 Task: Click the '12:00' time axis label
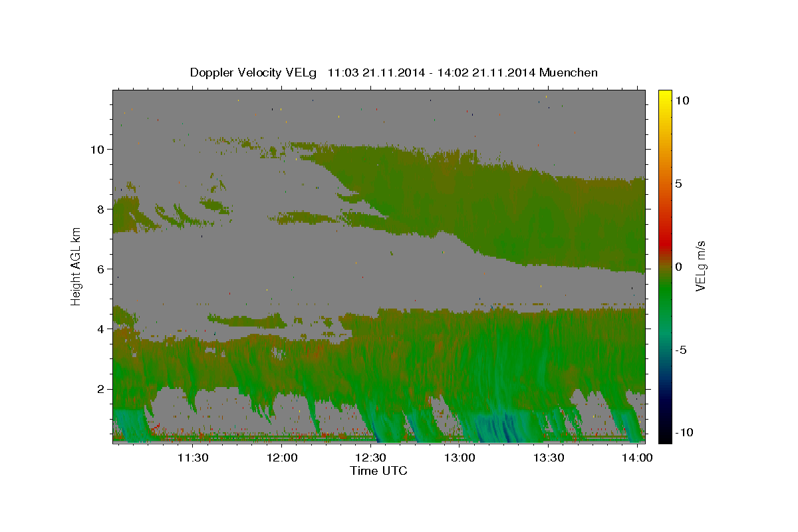pos(282,458)
